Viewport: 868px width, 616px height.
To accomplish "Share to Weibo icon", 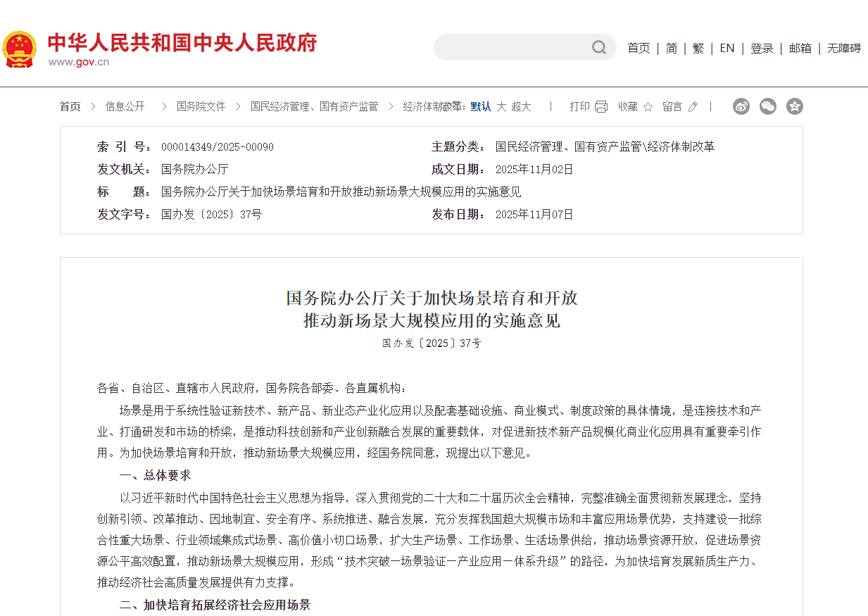I will click(741, 106).
